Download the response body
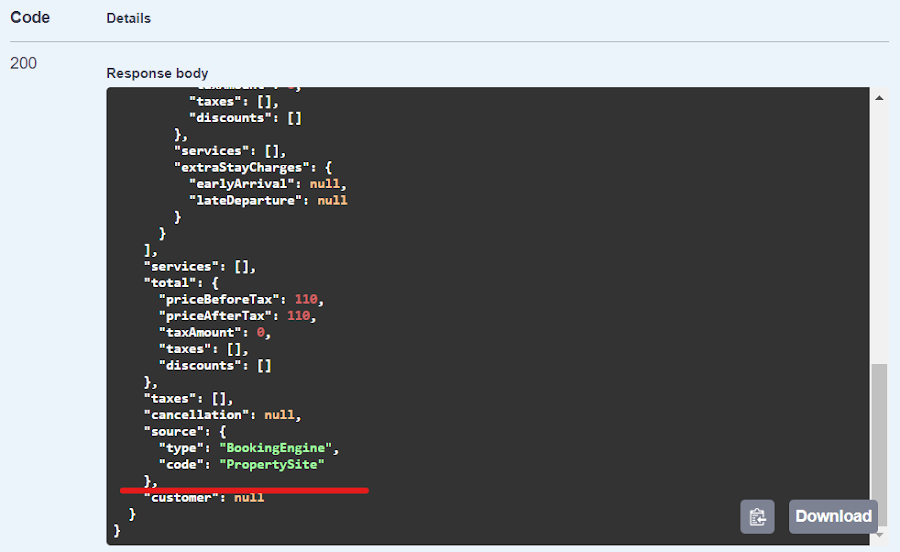Viewport: 900px width, 552px height. tap(833, 516)
